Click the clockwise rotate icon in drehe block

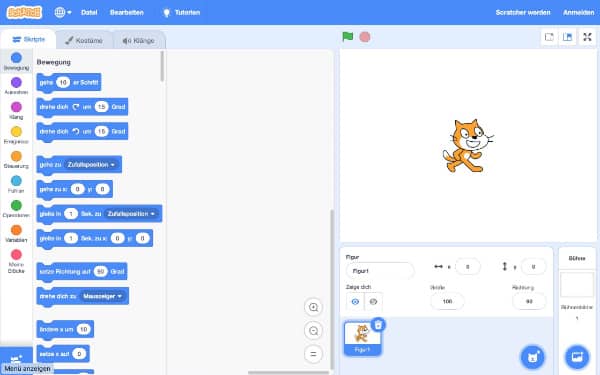pyautogui.click(x=75, y=107)
